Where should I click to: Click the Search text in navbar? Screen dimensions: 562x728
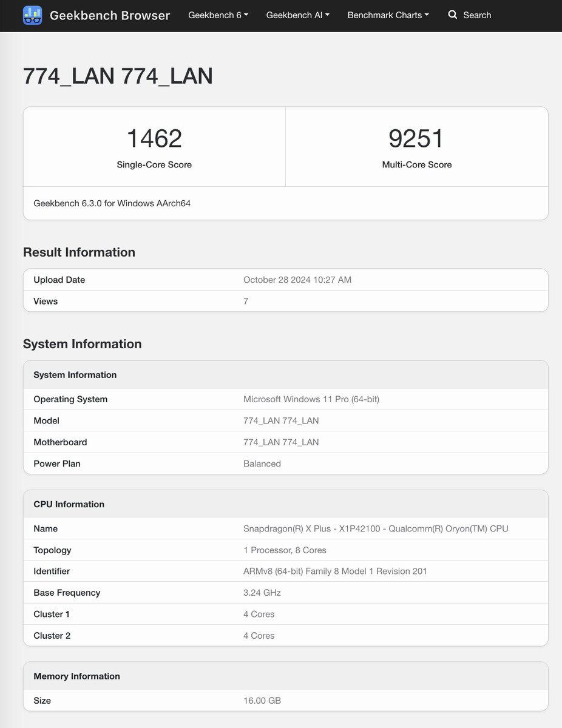point(477,15)
